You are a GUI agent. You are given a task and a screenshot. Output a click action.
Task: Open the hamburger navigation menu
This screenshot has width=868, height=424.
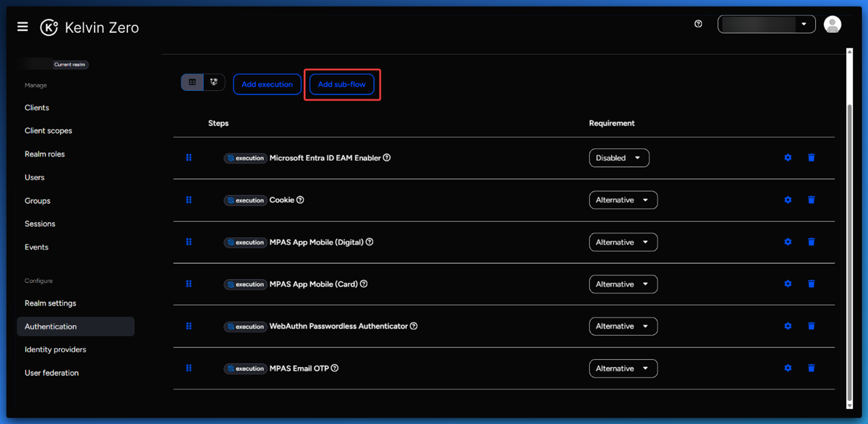(22, 27)
